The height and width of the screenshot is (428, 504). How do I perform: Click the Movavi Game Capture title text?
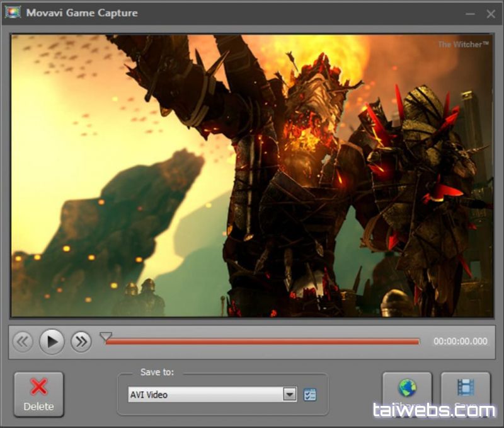pos(82,13)
